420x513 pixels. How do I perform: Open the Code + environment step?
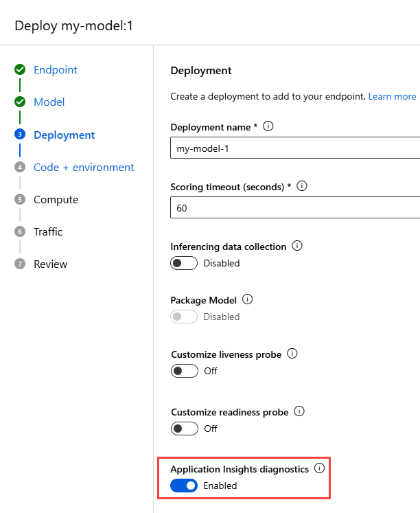pos(84,167)
